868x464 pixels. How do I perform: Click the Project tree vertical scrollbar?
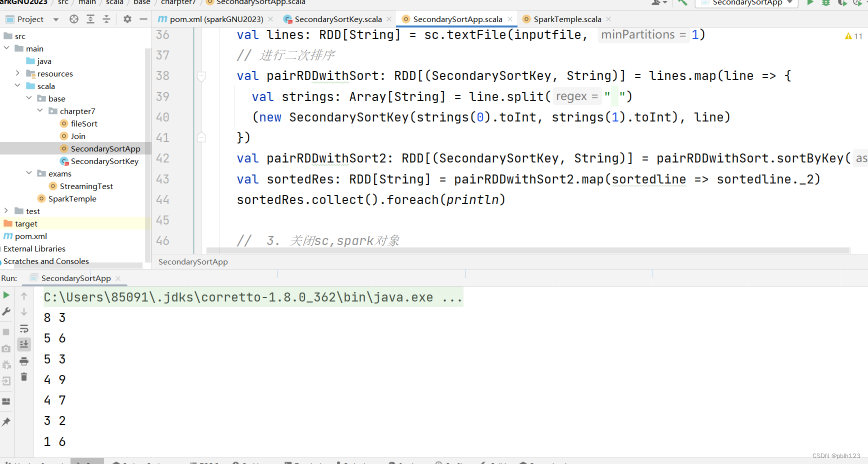[x=148, y=155]
